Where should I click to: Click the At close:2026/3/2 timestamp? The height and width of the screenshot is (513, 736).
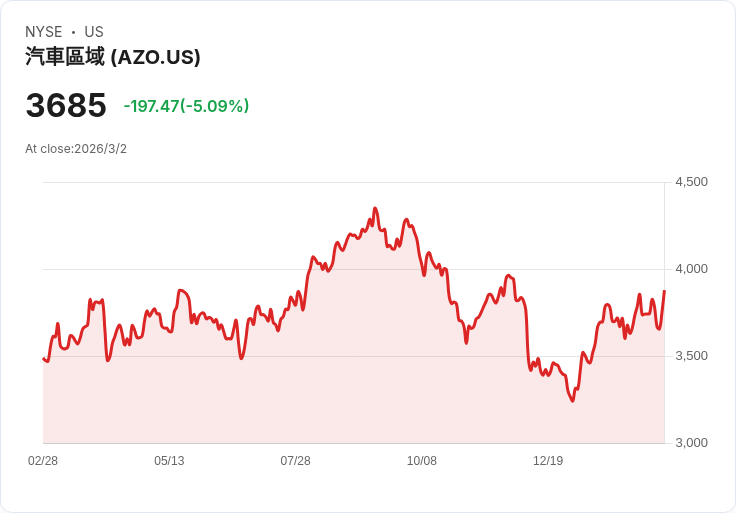(76, 149)
